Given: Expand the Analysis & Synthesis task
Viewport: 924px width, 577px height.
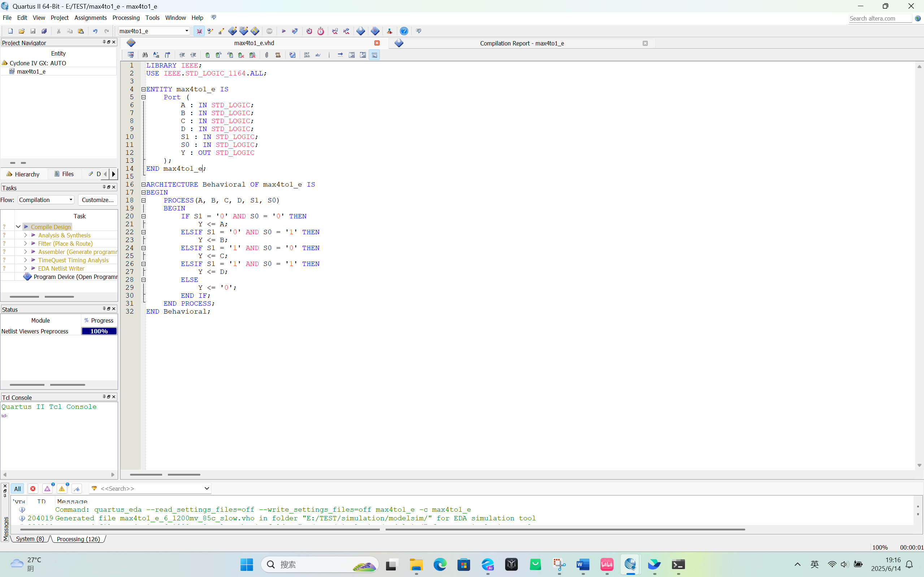Looking at the screenshot, I should tap(25, 235).
